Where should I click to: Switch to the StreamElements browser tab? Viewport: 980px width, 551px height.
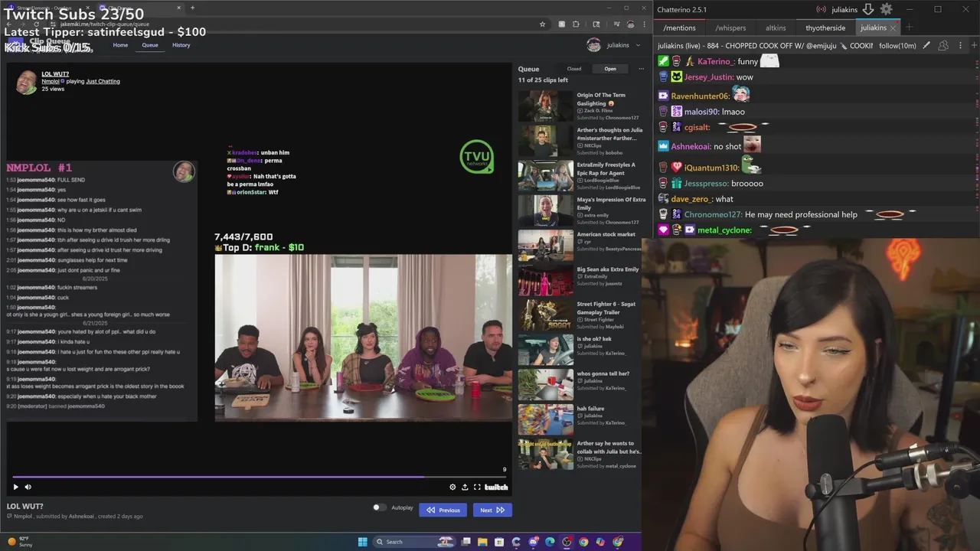46,8
